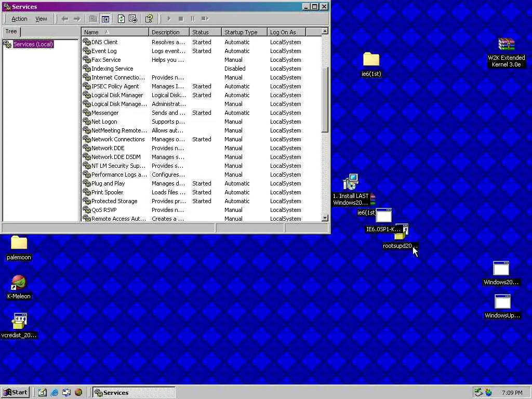Click the gear icon beside Net Logon
The image size is (532, 399).
pos(87,122)
